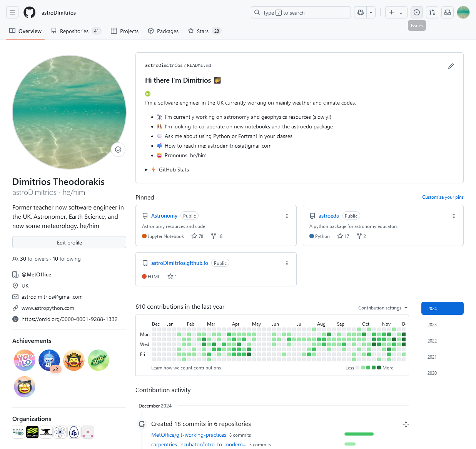Switch to the Repositories tab
This screenshot has width=476, height=449.
tap(76, 31)
